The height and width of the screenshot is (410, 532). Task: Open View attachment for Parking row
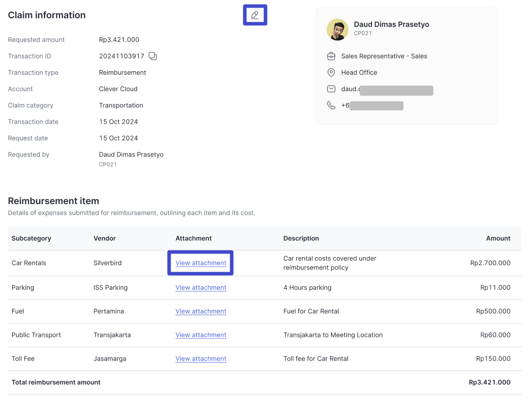click(201, 287)
